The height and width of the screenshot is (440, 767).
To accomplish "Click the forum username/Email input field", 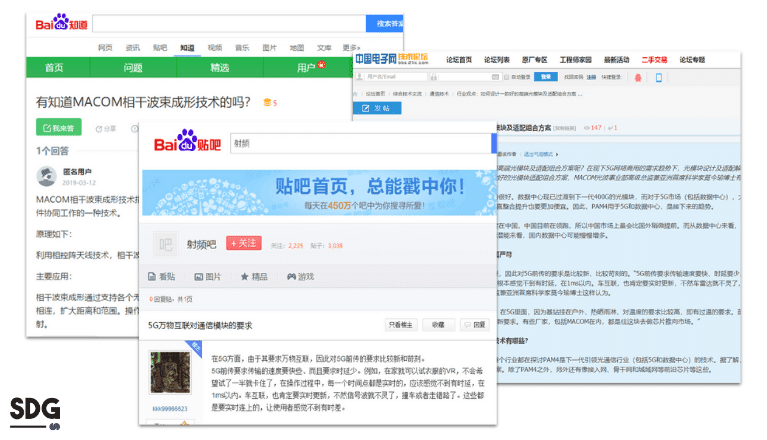I will pyautogui.click(x=391, y=77).
